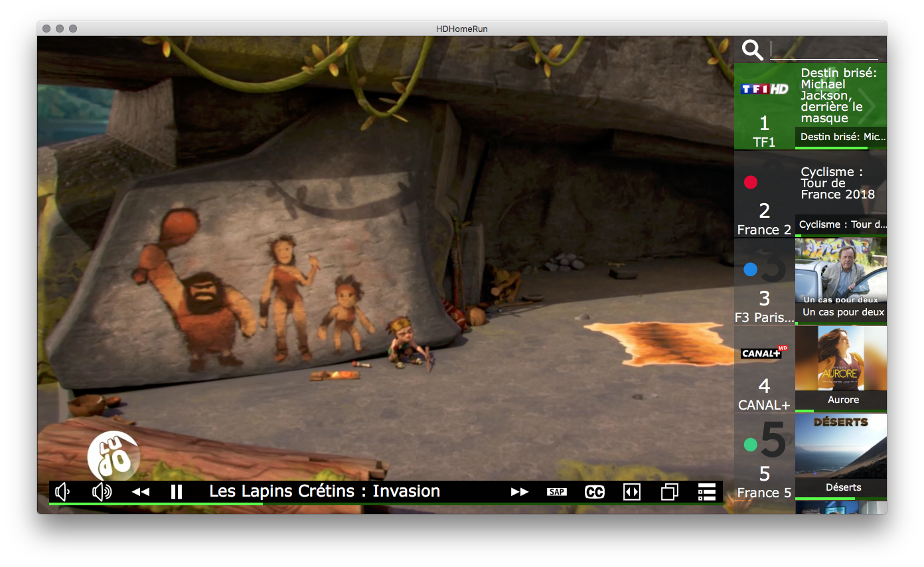Viewport: 924px width, 567px height.
Task: Toggle the channel guide list icon
Action: coord(707,492)
